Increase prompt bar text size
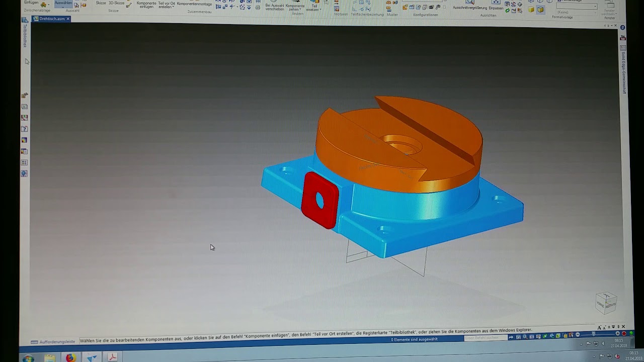644x362 pixels. [x=600, y=327]
